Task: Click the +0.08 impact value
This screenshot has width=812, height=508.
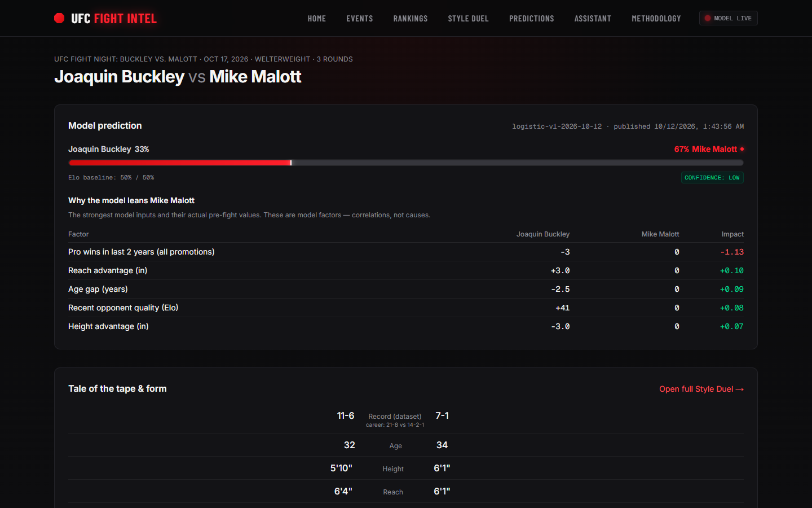Action: click(x=732, y=308)
